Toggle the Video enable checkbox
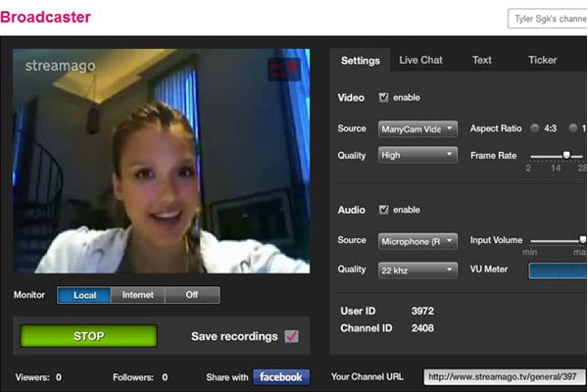Screen dimensions: 588x392 383,98
